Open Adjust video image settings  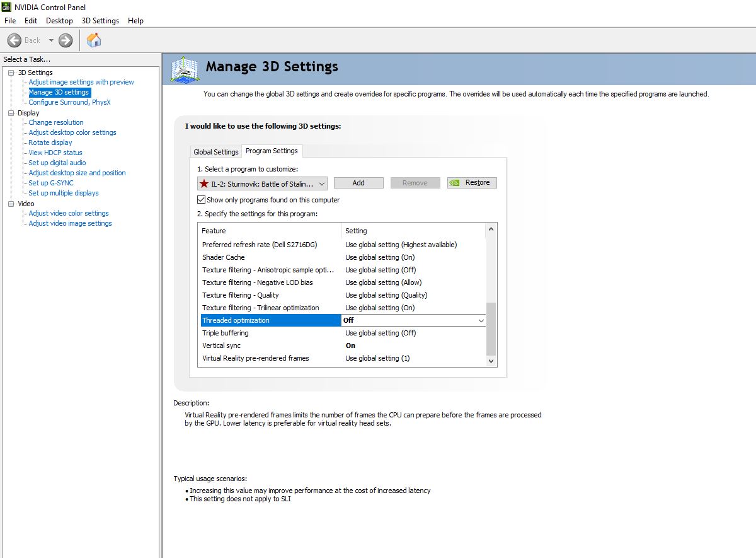[70, 223]
